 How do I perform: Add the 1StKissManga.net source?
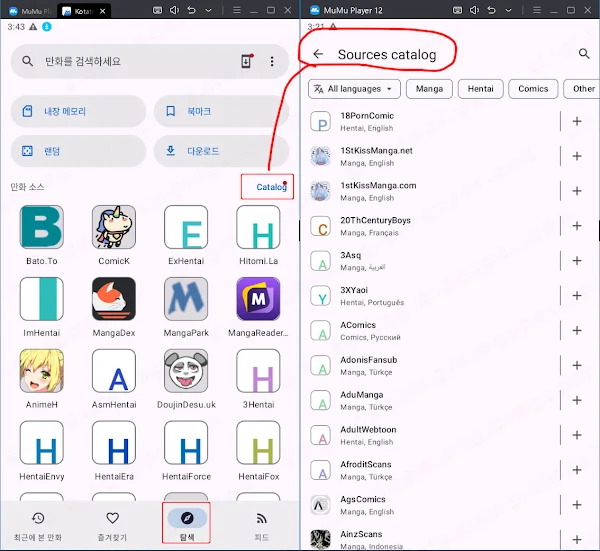(x=577, y=156)
